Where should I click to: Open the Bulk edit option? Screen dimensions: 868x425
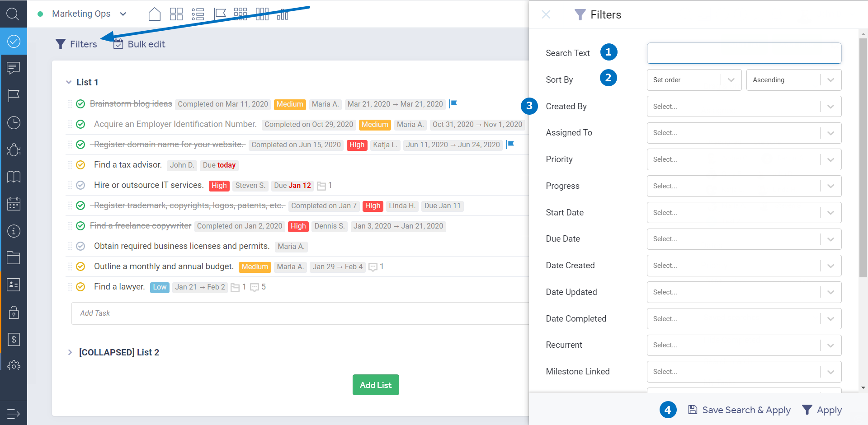139,44
